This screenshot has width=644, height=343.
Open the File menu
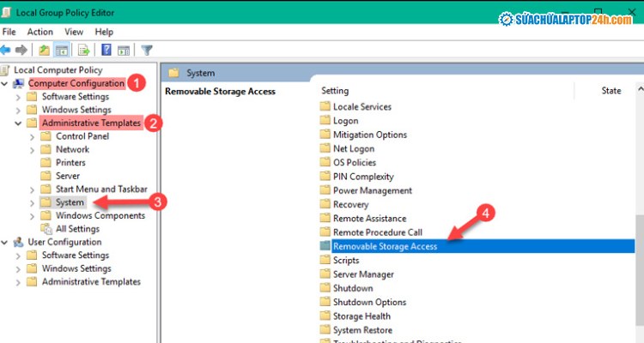pyautogui.click(x=9, y=32)
